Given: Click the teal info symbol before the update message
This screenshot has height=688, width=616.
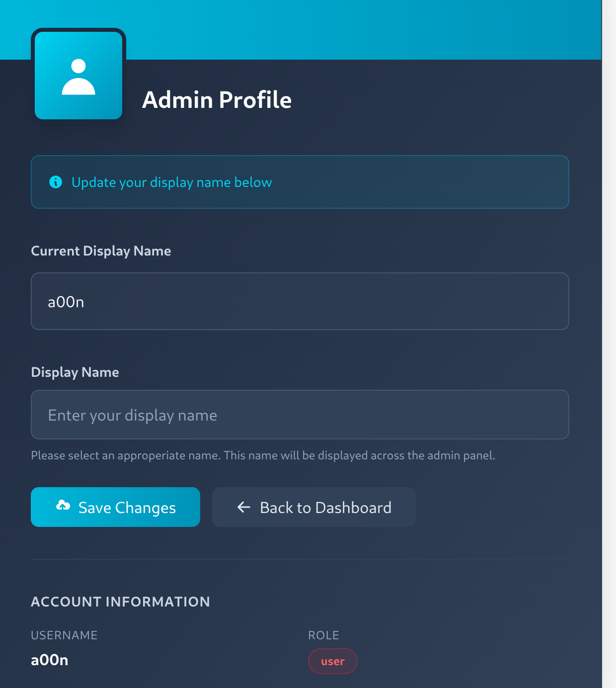Looking at the screenshot, I should point(56,181).
